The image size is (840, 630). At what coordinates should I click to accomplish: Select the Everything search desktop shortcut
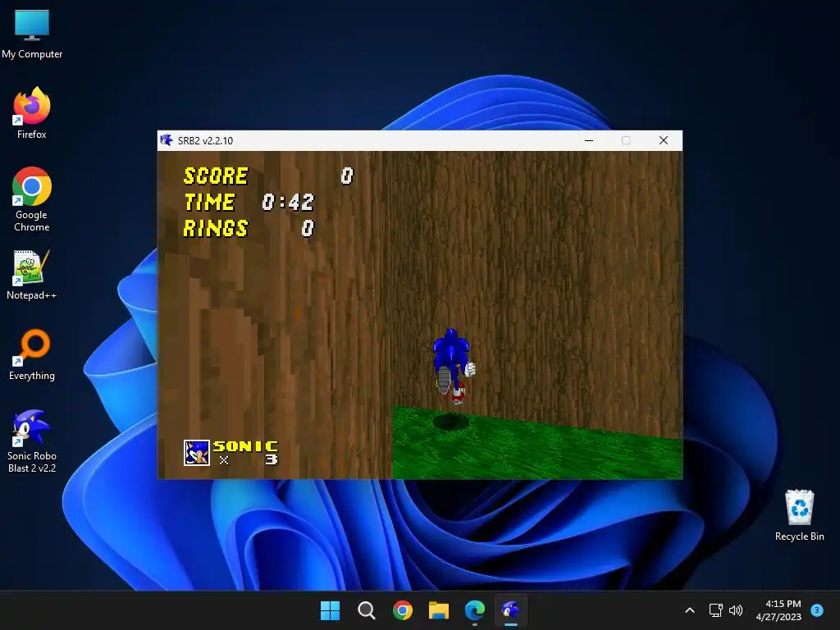point(32,354)
